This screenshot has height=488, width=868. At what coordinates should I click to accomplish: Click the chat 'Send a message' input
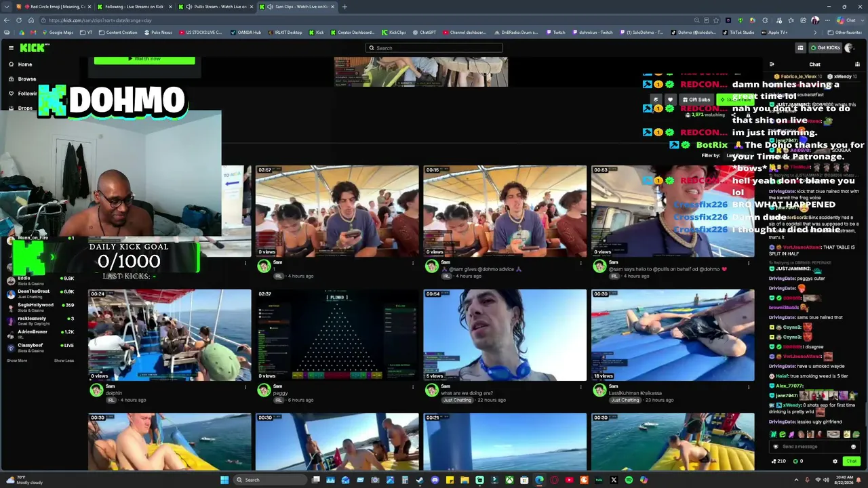coord(813,447)
